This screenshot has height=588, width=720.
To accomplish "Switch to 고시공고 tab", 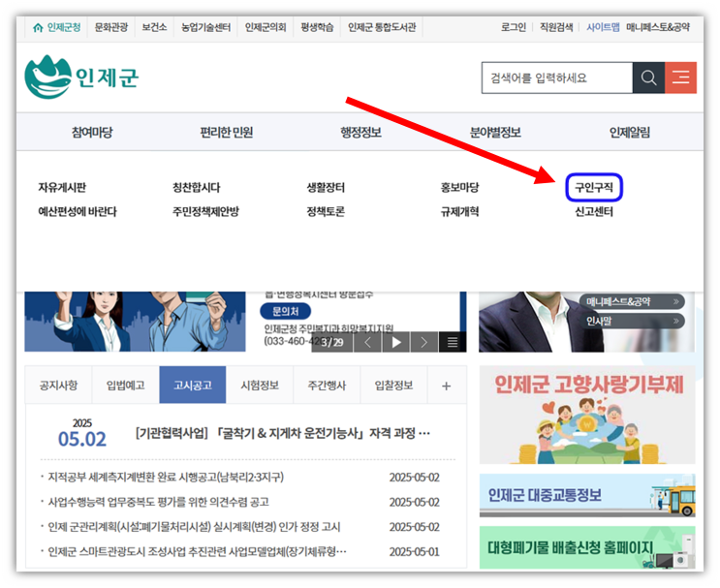I will pyautogui.click(x=193, y=386).
